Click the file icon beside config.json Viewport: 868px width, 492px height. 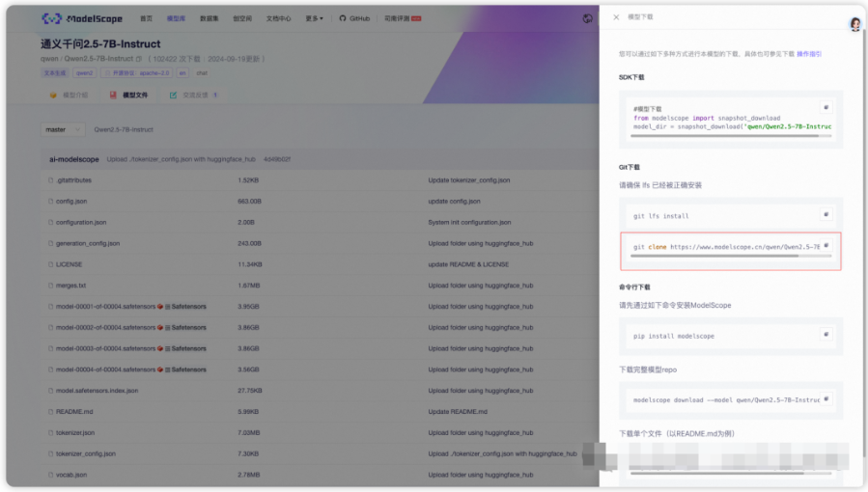pyautogui.click(x=50, y=202)
